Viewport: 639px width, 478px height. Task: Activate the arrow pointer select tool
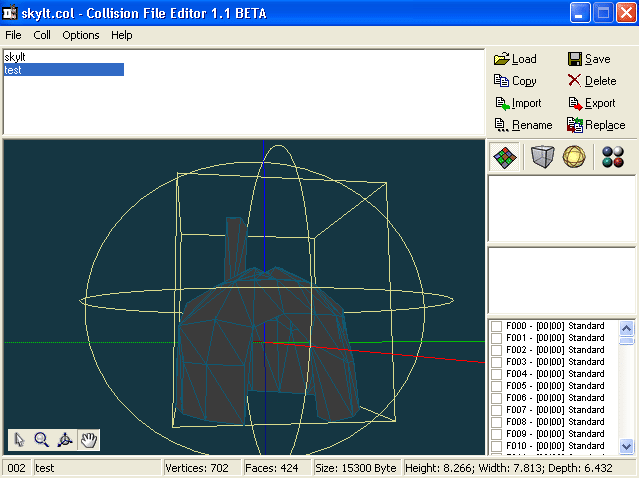[x=20, y=439]
